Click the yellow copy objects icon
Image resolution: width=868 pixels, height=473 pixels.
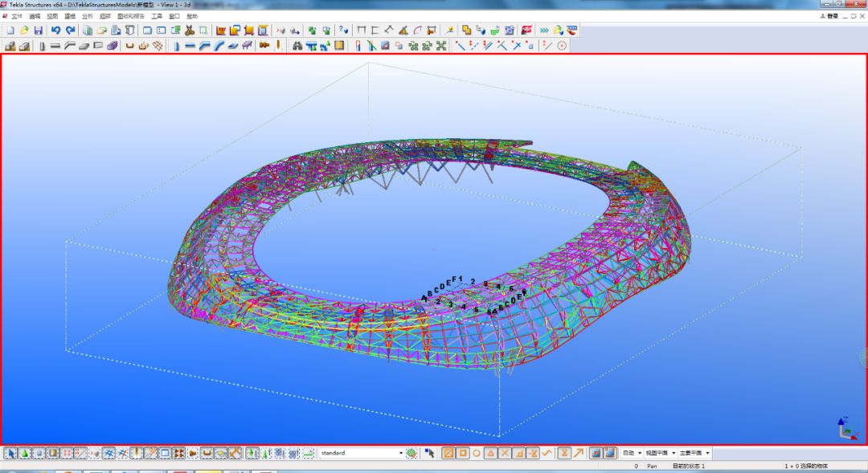(466, 31)
